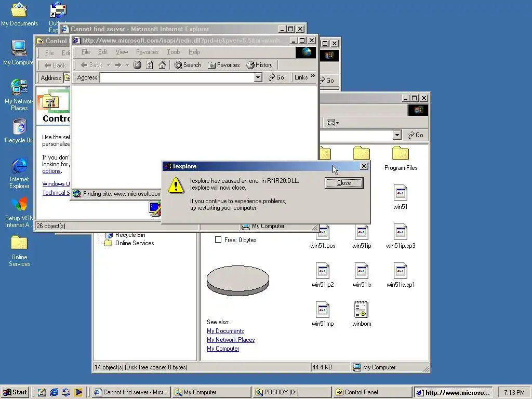Launch Internet Explorer from Quick Launch
Screen dimensions: 532x399
coord(54,392)
